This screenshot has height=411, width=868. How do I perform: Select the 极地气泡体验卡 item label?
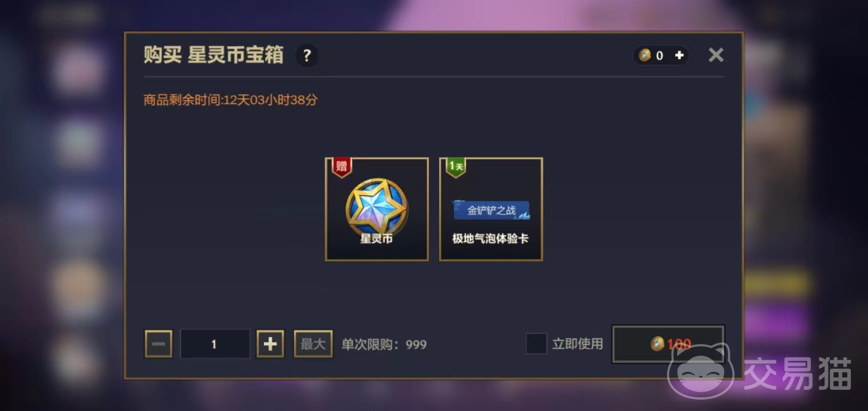click(491, 239)
